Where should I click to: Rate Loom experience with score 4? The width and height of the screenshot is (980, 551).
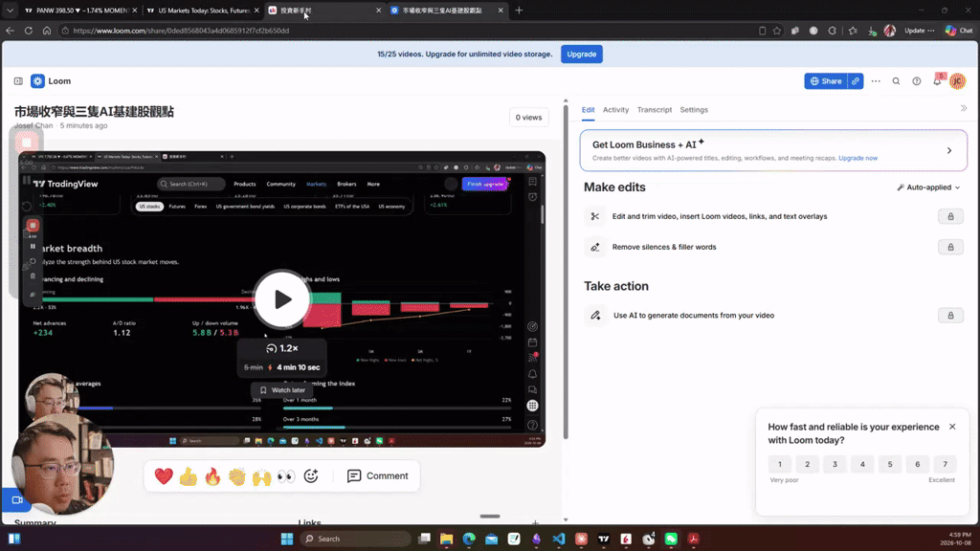pos(862,464)
